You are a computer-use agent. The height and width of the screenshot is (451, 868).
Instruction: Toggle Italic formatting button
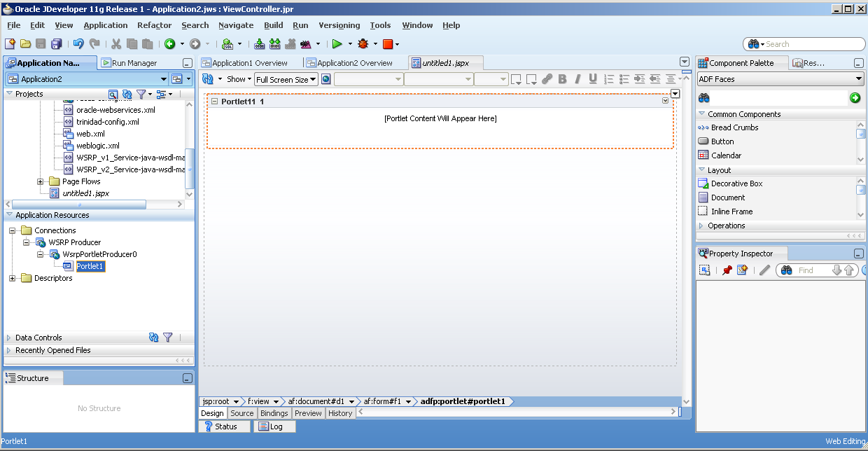[577, 79]
